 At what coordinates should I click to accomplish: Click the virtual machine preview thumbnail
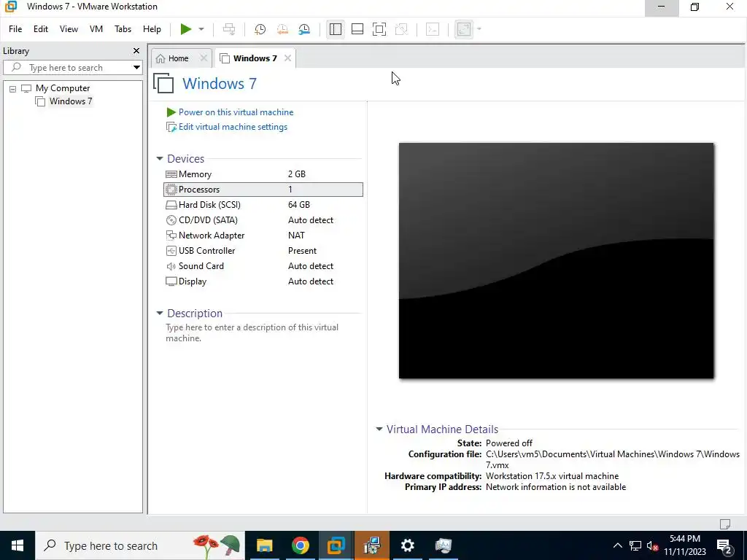tap(556, 260)
